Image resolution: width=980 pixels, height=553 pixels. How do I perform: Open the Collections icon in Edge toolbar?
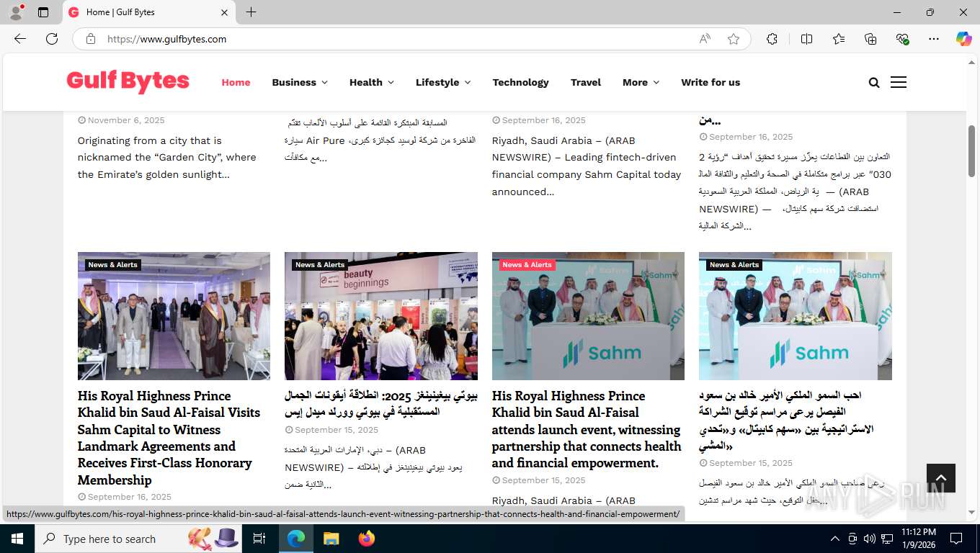click(870, 39)
